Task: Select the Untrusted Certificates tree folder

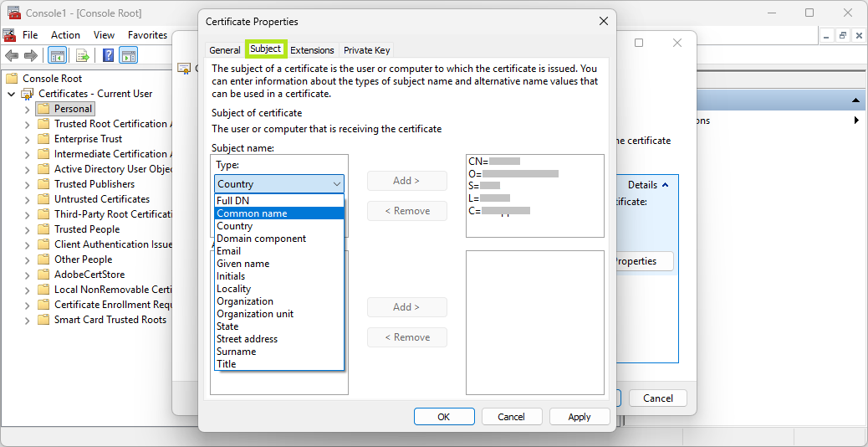Action: coord(101,199)
